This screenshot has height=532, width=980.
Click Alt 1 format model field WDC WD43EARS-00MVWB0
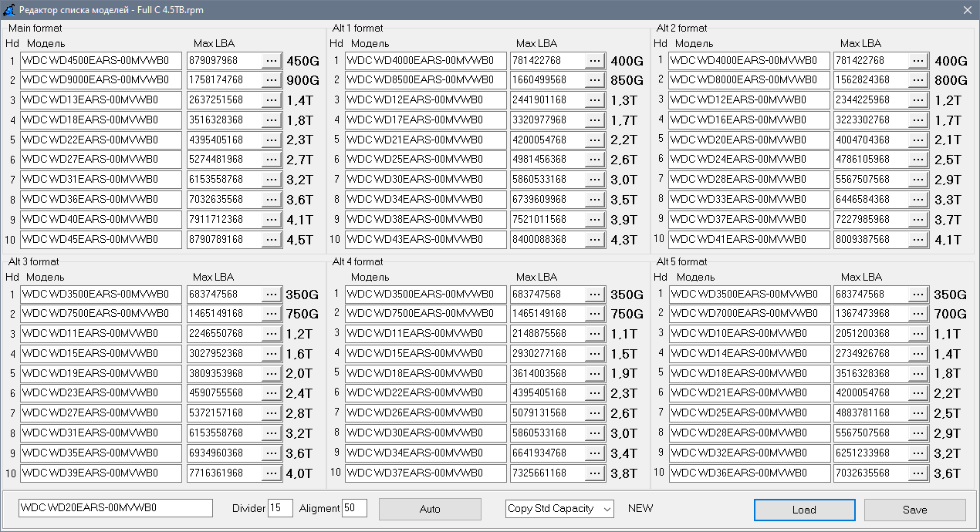(426, 239)
